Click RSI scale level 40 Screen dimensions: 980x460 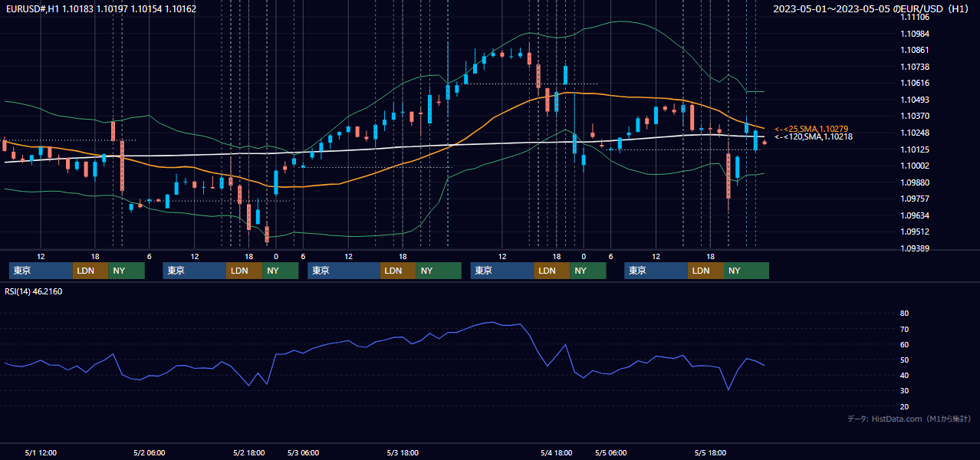pyautogui.click(x=904, y=376)
